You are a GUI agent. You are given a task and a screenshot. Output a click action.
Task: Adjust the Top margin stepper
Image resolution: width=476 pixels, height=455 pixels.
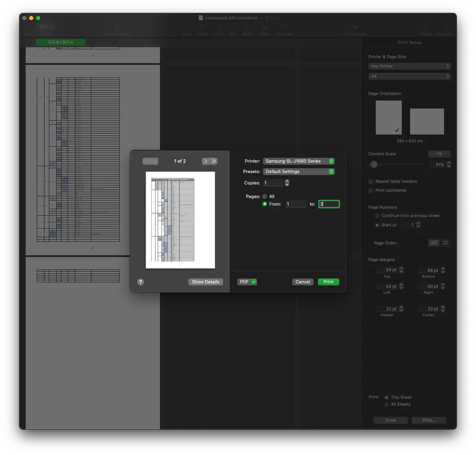point(401,269)
